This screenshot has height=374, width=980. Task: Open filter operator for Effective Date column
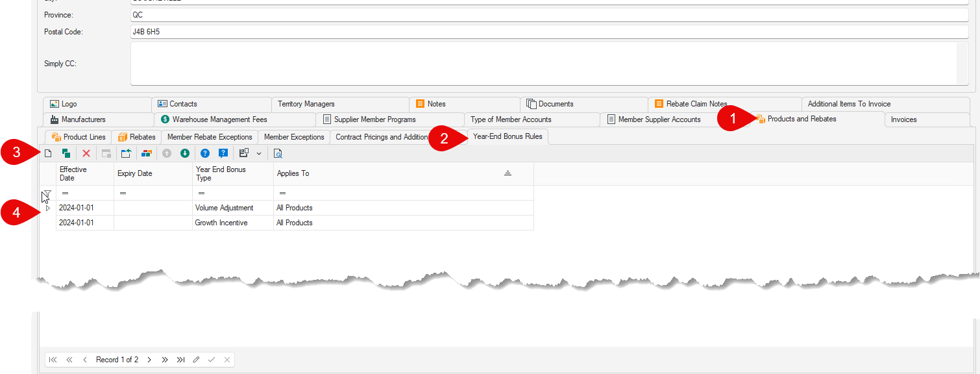coord(66,193)
